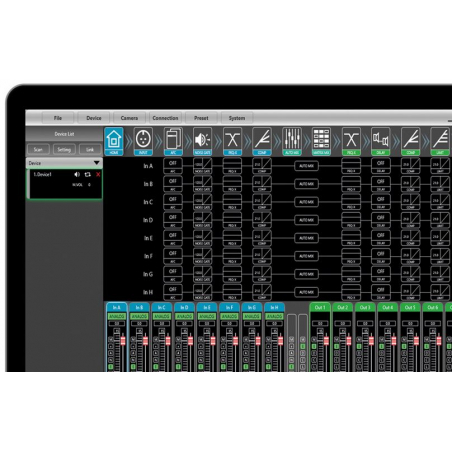Select 1.Device1 in the device list
Screen dimensions: 452x452
[x=64, y=184]
